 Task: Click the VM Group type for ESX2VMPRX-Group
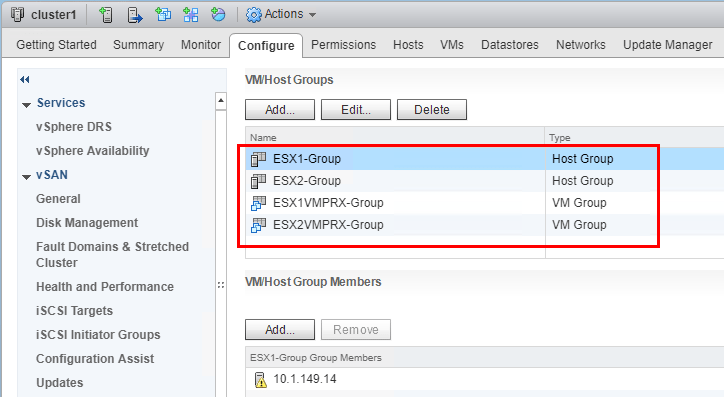click(579, 225)
